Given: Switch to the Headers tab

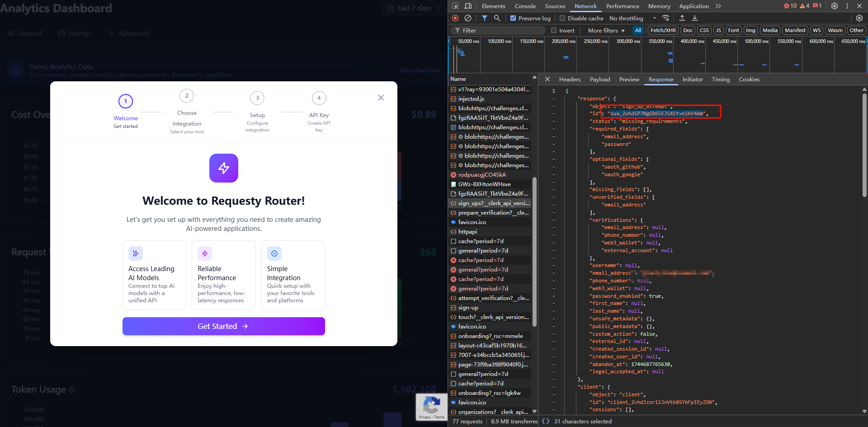Looking at the screenshot, I should [x=570, y=79].
